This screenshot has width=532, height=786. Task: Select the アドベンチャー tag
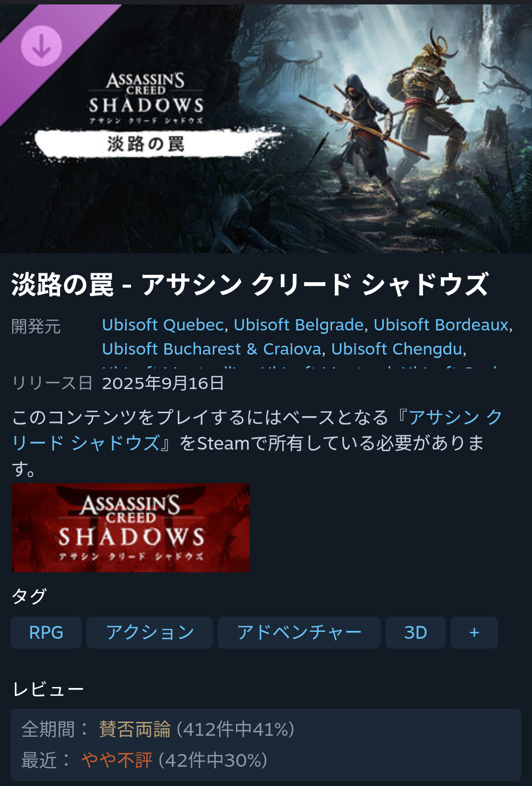[299, 632]
